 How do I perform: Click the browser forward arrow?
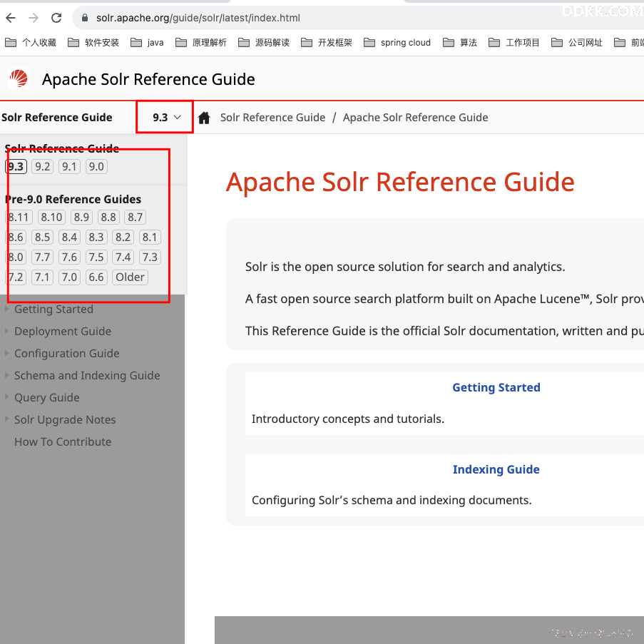click(34, 18)
